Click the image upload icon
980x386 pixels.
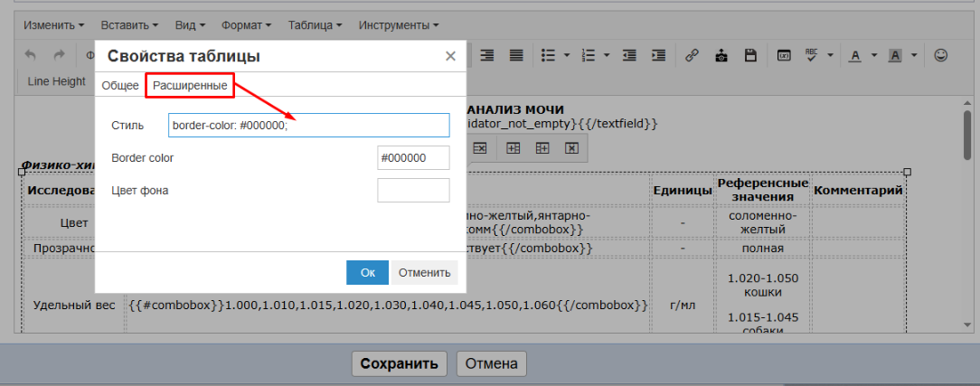coord(721,55)
